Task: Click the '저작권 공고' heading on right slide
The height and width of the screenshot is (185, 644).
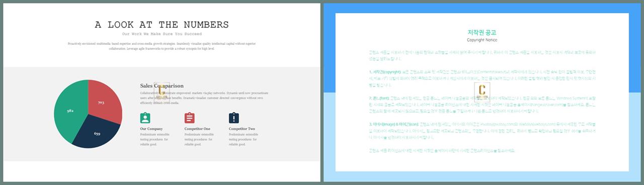Action: pos(482,32)
